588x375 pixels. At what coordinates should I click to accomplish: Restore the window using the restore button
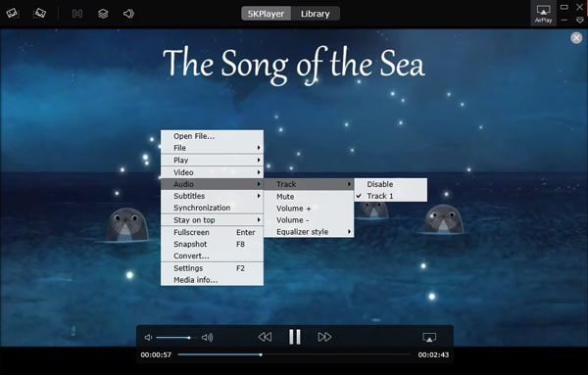click(x=564, y=7)
